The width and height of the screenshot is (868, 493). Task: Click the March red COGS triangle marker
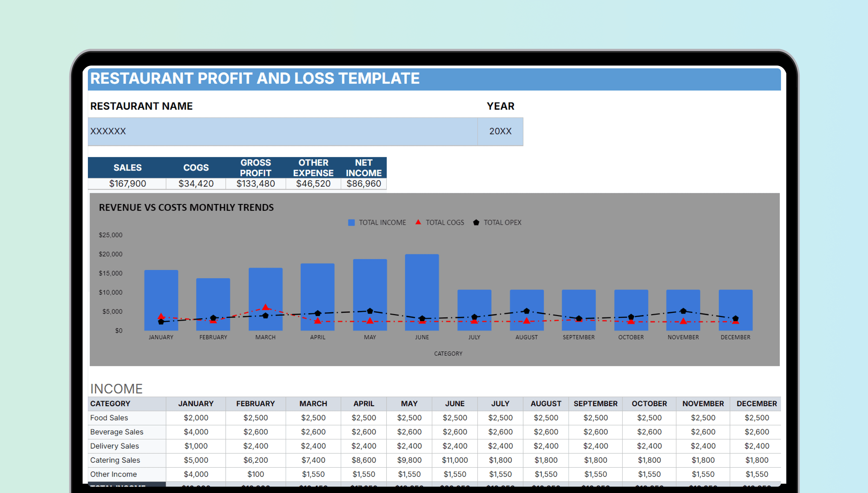(265, 307)
